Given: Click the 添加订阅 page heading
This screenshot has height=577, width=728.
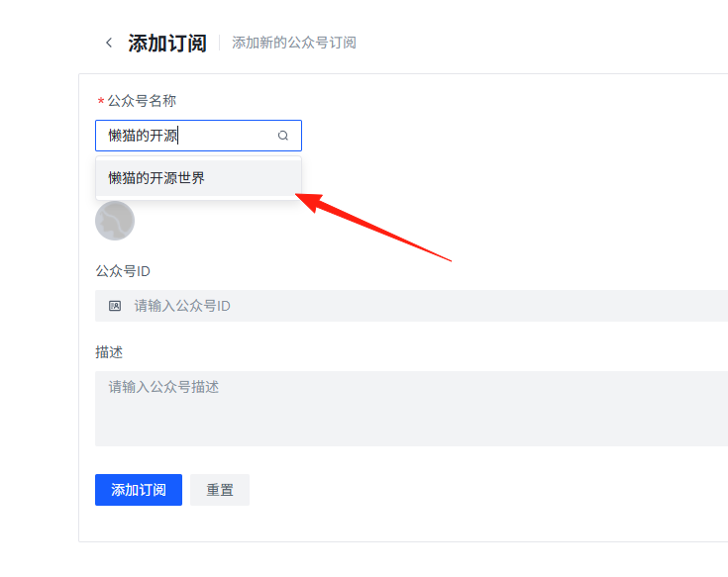Looking at the screenshot, I should (167, 44).
